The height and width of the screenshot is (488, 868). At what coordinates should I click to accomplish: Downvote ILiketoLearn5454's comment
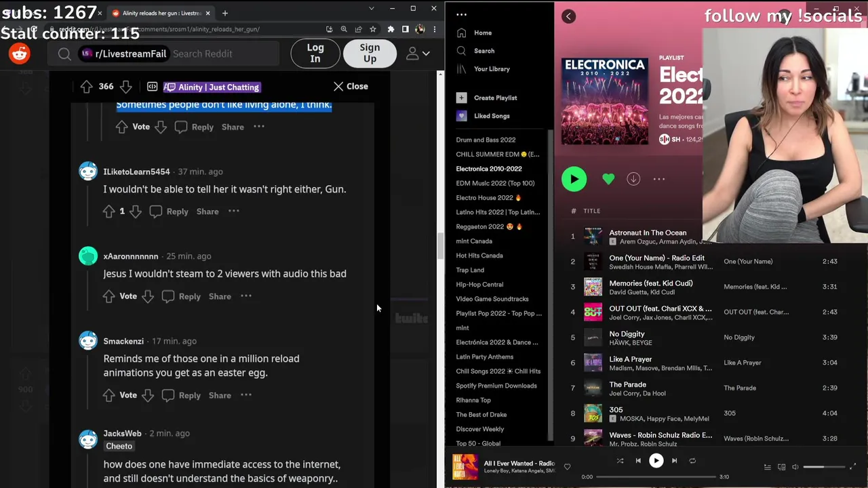pos(135,211)
